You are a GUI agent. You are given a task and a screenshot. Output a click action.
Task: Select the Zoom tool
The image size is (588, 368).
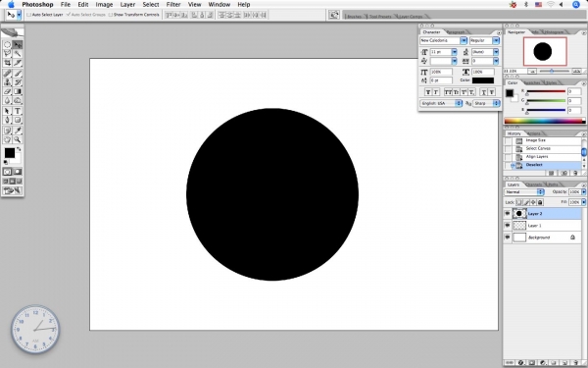coord(18,139)
